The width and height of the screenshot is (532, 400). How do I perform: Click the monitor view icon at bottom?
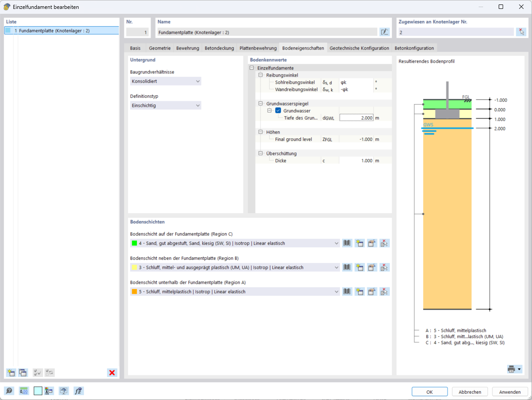(x=64, y=391)
